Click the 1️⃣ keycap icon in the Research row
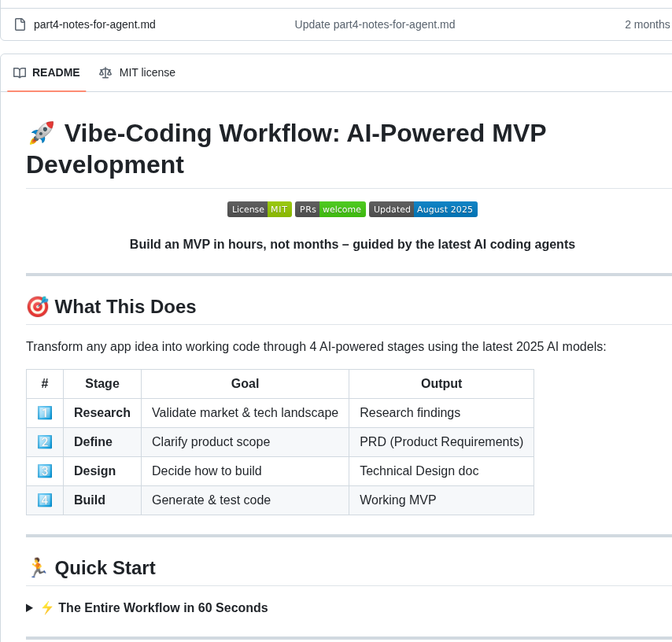 [45, 412]
